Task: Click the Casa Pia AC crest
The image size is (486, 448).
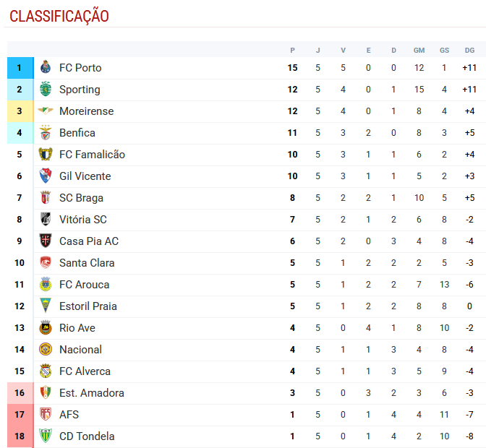Action: click(x=46, y=241)
